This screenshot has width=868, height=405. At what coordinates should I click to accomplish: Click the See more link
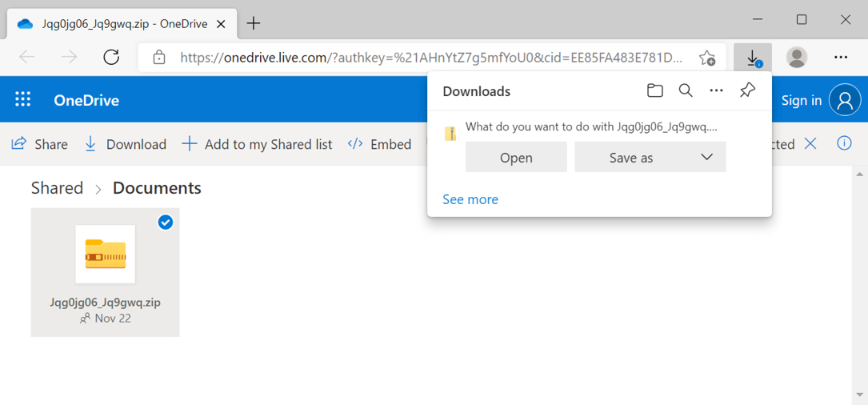point(470,199)
